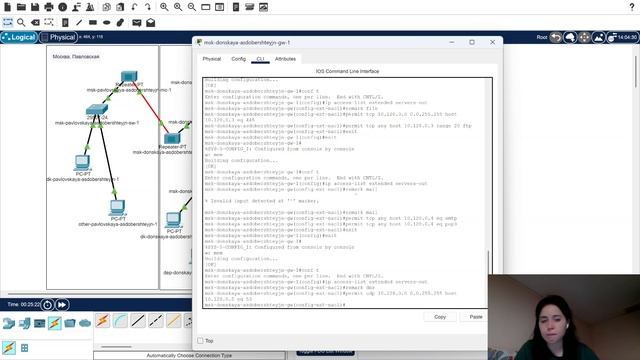
Task: Click the New file icon
Action: [x=7, y=7]
